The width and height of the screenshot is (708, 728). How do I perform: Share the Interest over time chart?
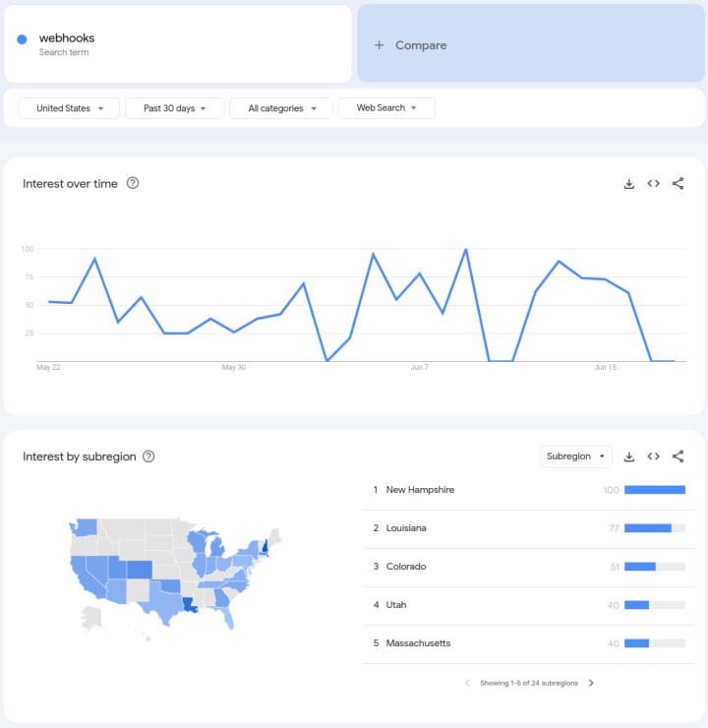pos(678,184)
